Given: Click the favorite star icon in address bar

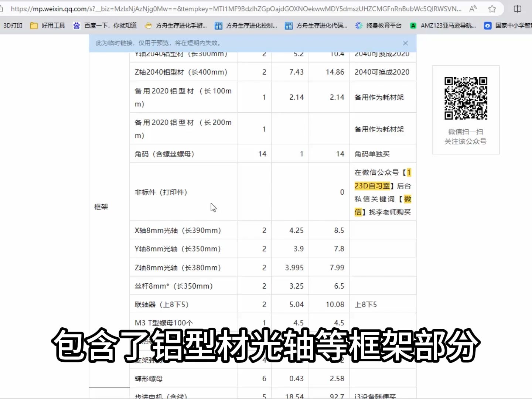Looking at the screenshot, I should 492,9.
